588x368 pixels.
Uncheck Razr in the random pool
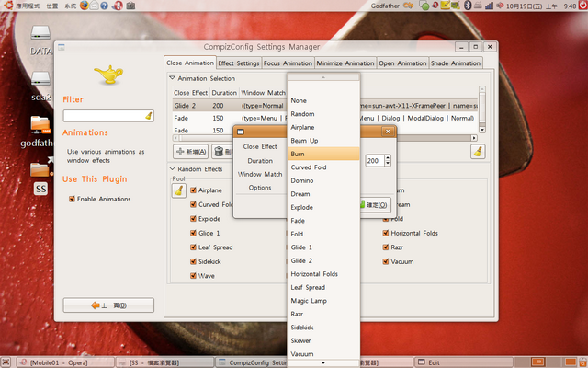tap(386, 247)
